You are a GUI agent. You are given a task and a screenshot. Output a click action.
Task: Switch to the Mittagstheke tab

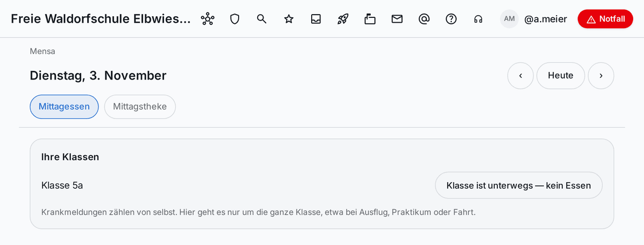coord(140,107)
